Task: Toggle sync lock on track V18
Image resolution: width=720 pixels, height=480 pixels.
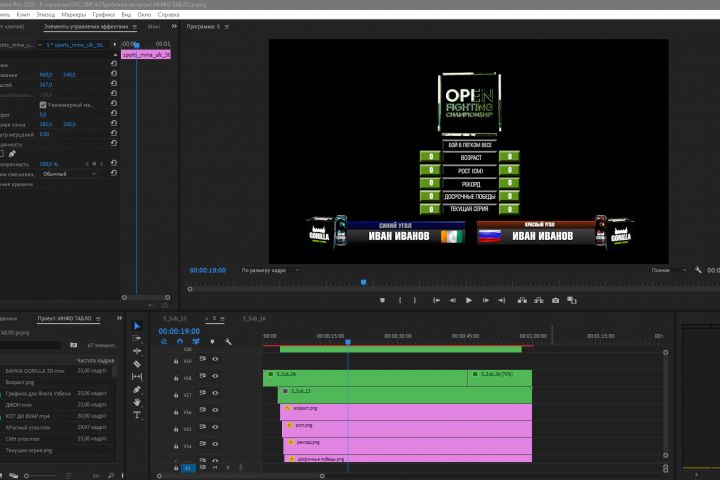Action: pyautogui.click(x=202, y=376)
